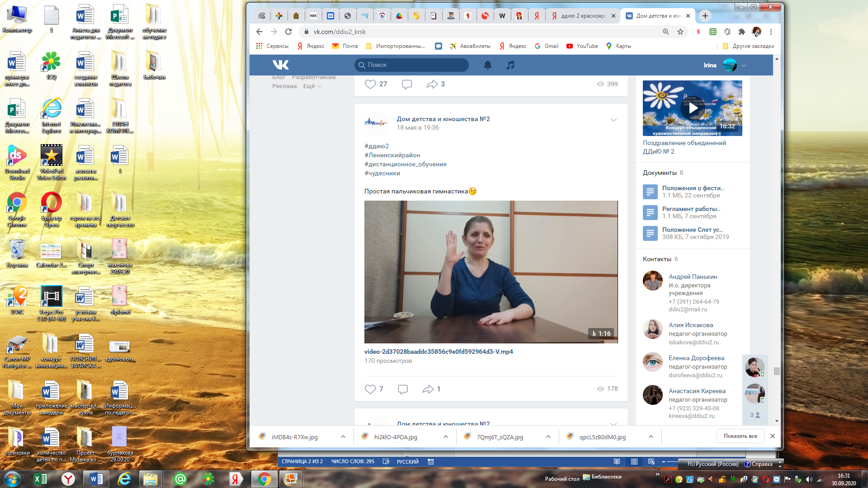Expand iMDB4s-R7Xw.jpg download options arrow
The width and height of the screenshot is (868, 488).
coord(343,436)
